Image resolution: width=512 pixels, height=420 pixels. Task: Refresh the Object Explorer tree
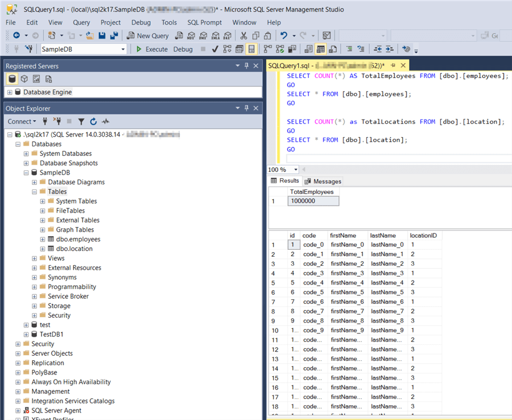(93, 121)
